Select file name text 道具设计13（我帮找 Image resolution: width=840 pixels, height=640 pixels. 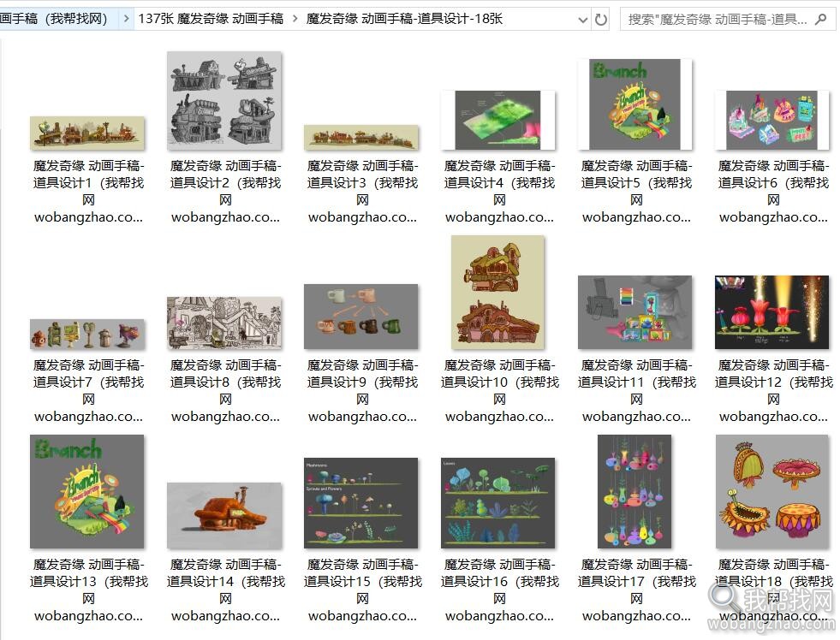[x=88, y=581]
